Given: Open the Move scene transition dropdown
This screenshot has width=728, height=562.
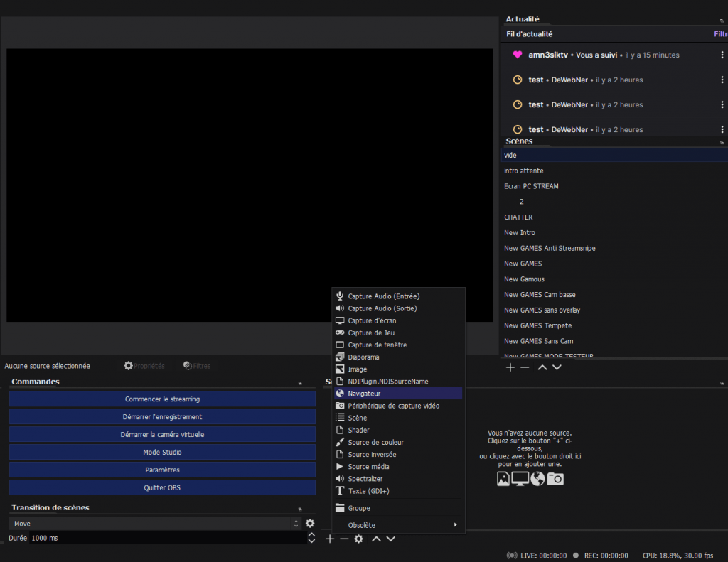Looking at the screenshot, I should coord(156,524).
